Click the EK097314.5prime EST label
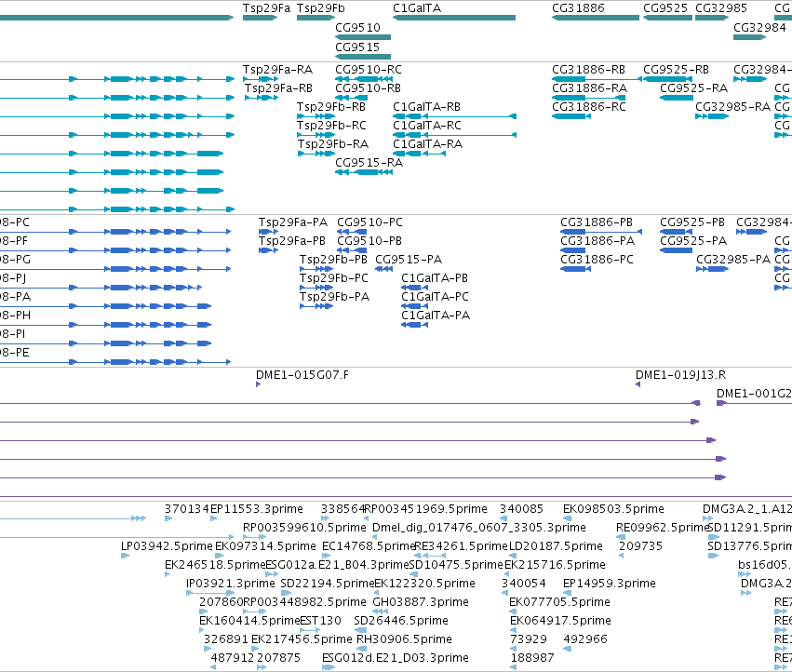This screenshot has width=792, height=672. tap(265, 546)
